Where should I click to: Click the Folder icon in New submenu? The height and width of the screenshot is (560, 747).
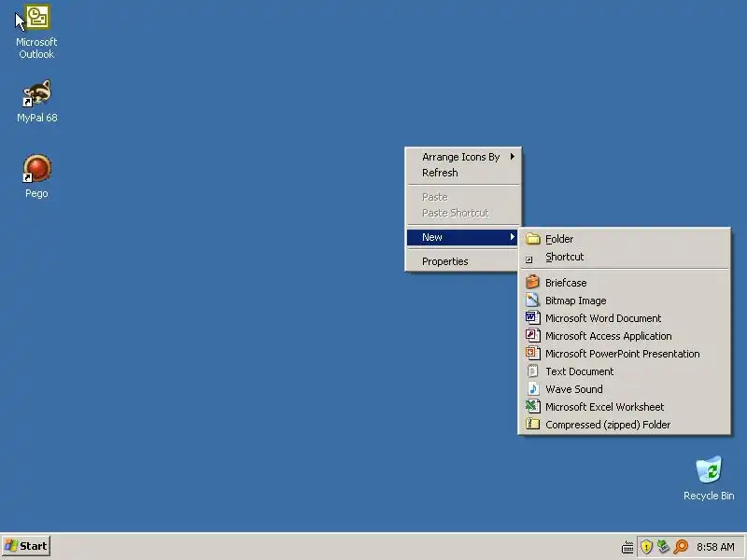pos(532,239)
